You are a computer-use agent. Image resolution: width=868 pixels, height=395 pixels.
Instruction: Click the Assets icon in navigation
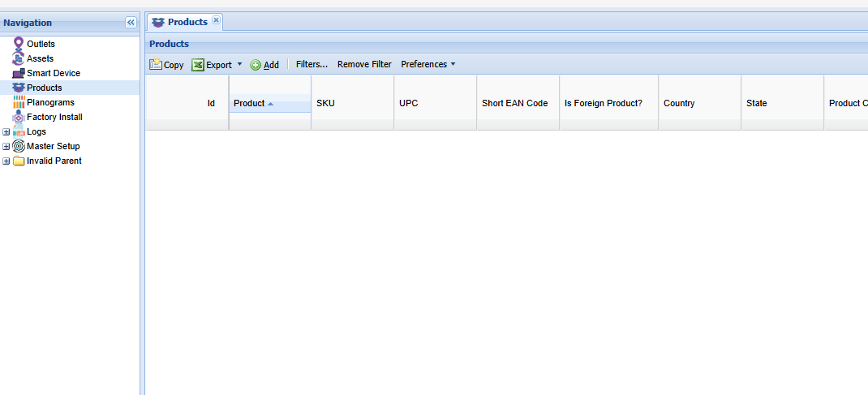pyautogui.click(x=19, y=58)
